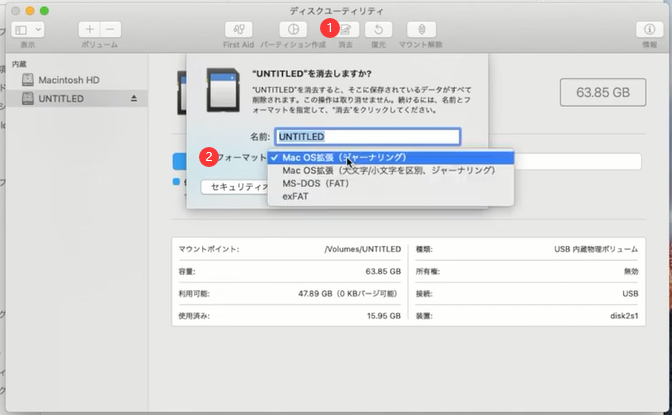Remove volume with minus button
Image resolution: width=672 pixels, height=415 pixels.
pos(111,30)
